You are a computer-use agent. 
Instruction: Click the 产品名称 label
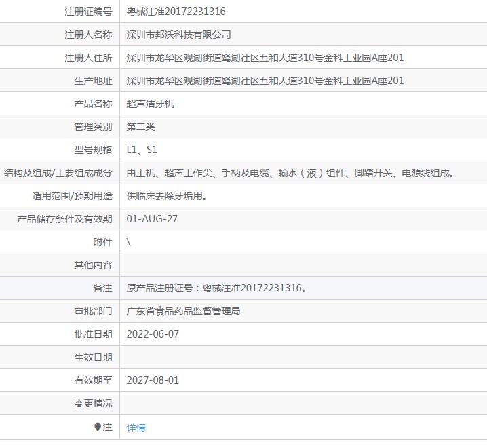pyautogui.click(x=93, y=104)
